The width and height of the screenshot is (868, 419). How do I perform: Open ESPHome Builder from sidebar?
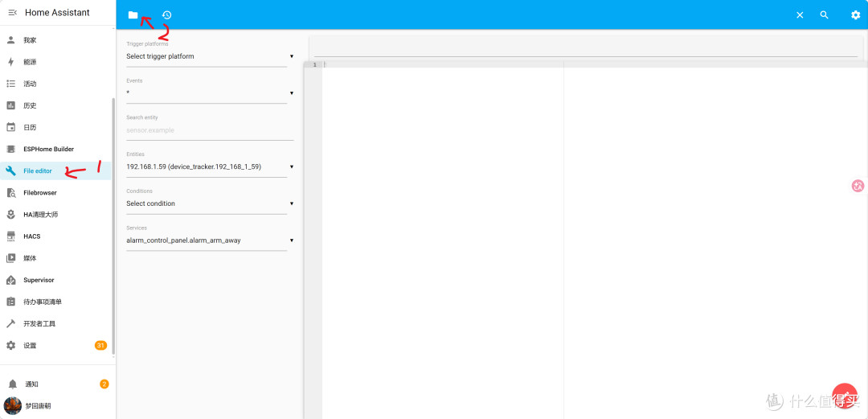click(x=55, y=149)
